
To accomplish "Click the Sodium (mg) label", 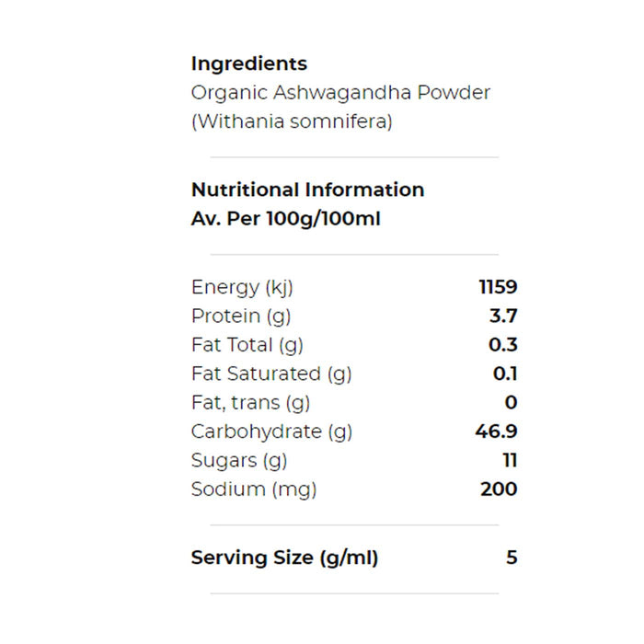I will pos(253,489).
